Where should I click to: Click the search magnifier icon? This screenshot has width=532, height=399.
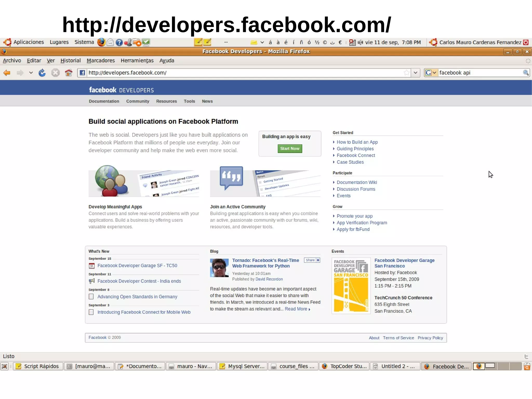coord(526,73)
